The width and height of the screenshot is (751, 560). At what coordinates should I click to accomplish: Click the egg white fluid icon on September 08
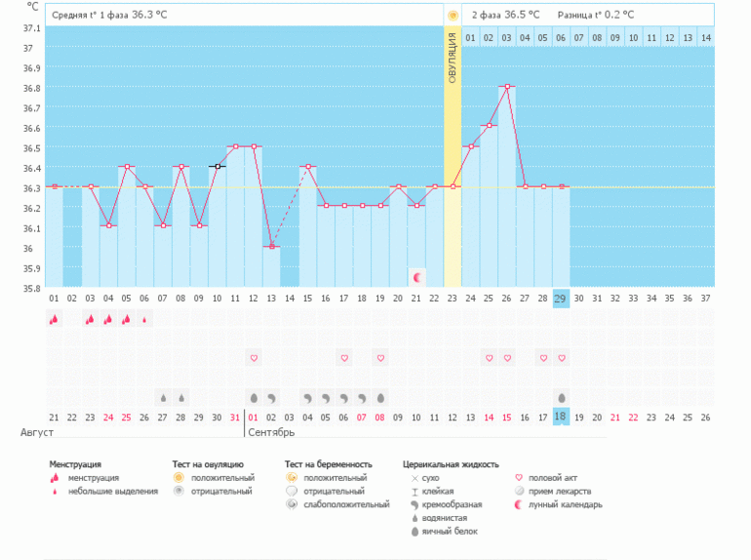(380, 398)
